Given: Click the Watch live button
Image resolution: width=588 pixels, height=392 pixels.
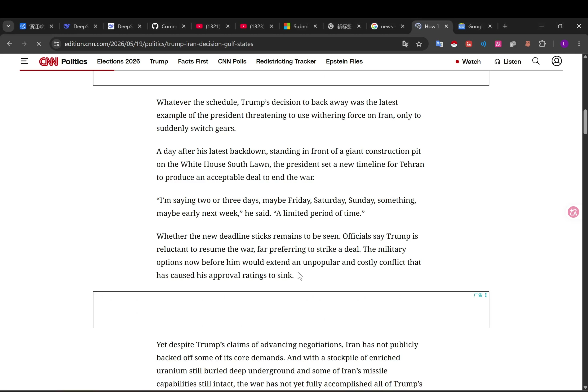Looking at the screenshot, I should (x=468, y=62).
